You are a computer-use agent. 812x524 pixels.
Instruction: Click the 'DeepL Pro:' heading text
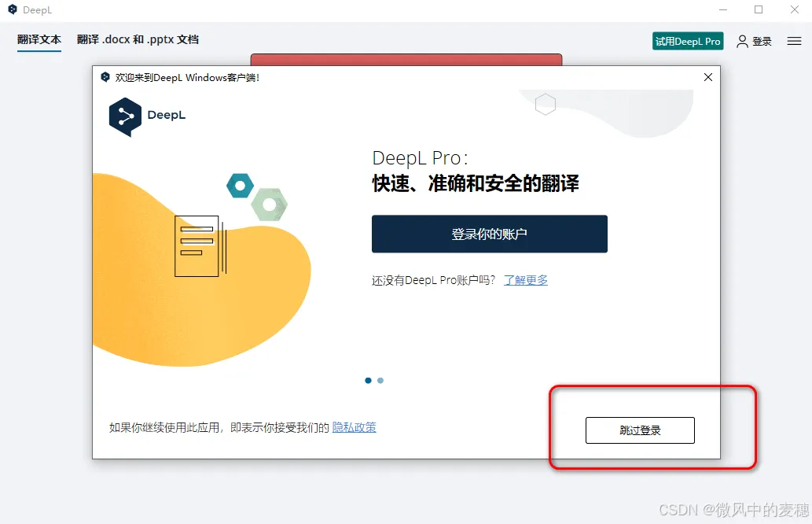420,158
